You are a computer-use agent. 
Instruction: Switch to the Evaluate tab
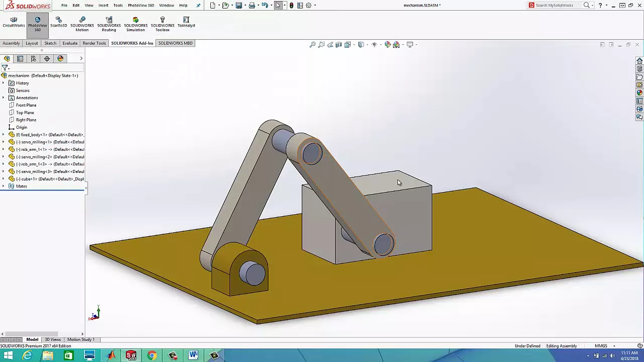(70, 43)
